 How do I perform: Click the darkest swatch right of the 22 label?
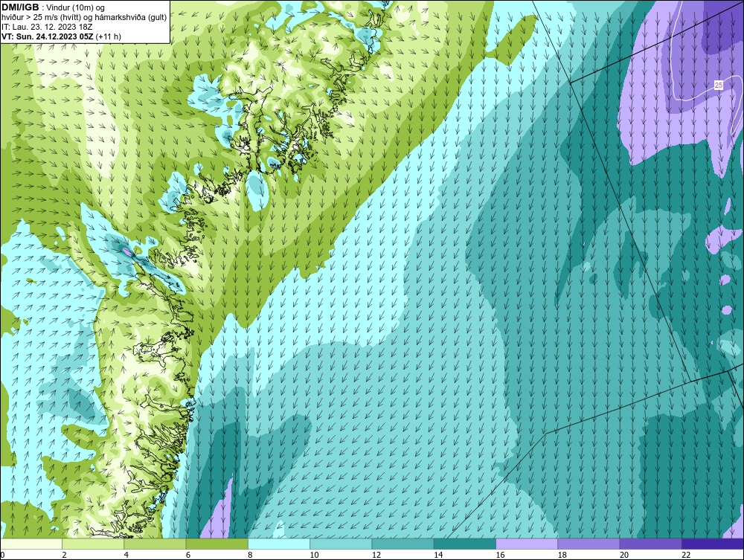click(x=713, y=544)
